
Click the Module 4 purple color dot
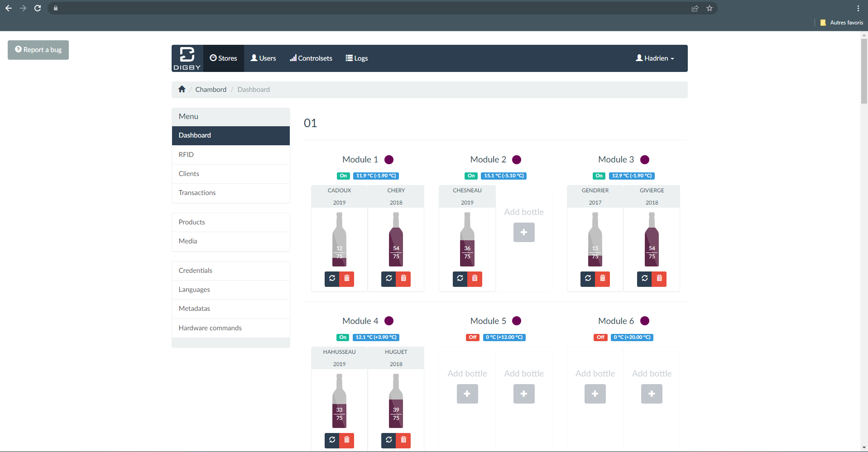(x=389, y=321)
